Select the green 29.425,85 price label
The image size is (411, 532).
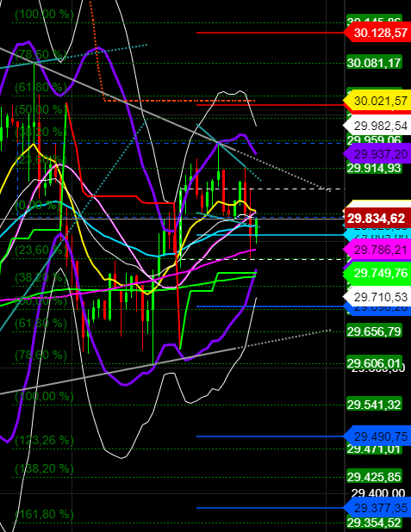click(374, 477)
